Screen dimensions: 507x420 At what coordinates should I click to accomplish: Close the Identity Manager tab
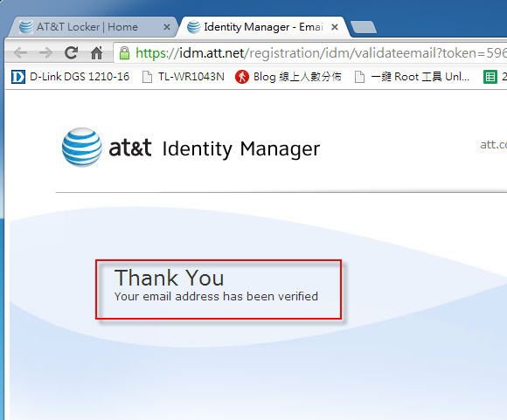click(x=335, y=27)
